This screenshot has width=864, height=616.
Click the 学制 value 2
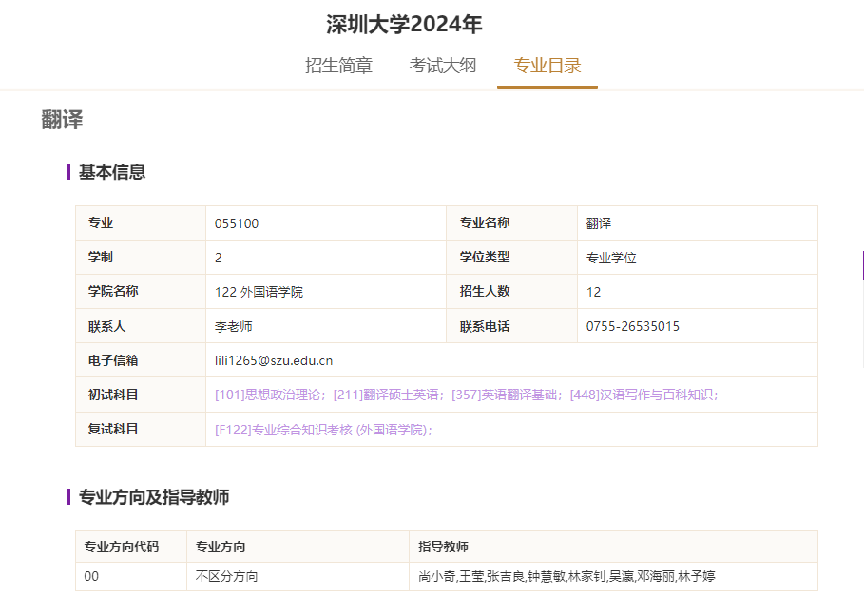[x=219, y=258]
